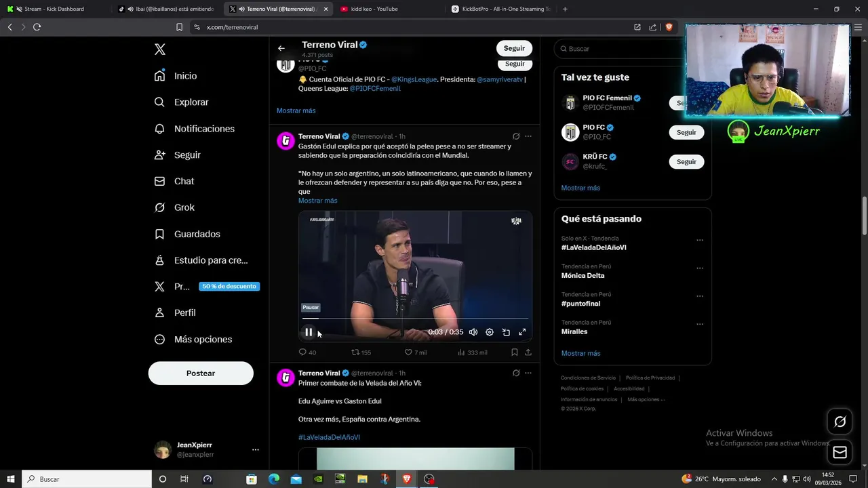Image resolution: width=868 pixels, height=488 pixels.
Task: Open options for #LaVeladaDelAñoVI trend
Action: (x=700, y=240)
